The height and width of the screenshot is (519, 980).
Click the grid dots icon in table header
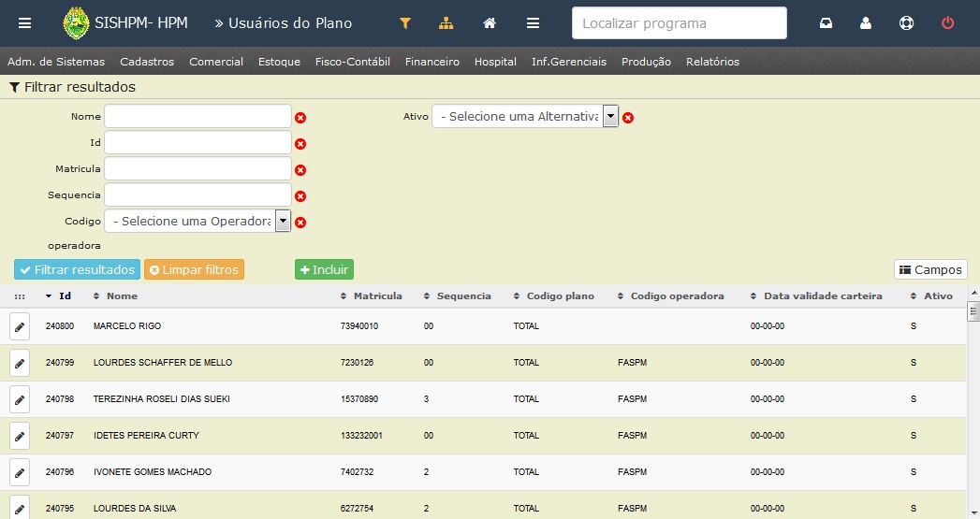pyautogui.click(x=20, y=296)
